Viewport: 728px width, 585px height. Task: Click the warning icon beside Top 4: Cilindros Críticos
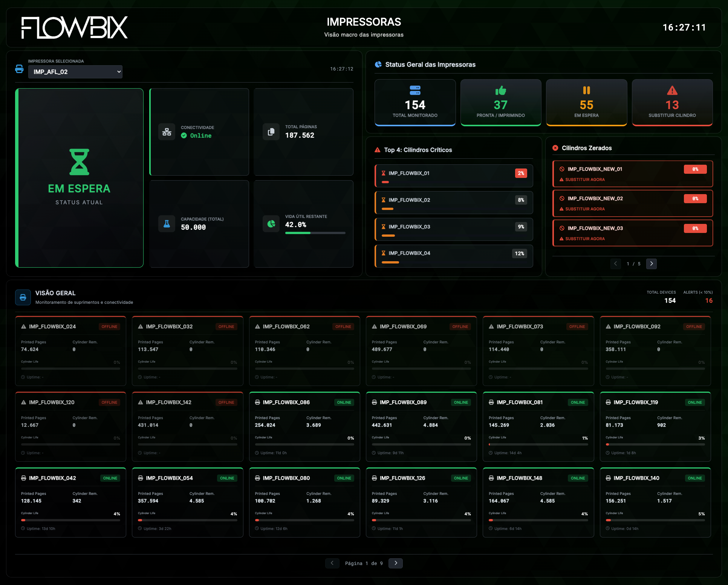click(378, 150)
